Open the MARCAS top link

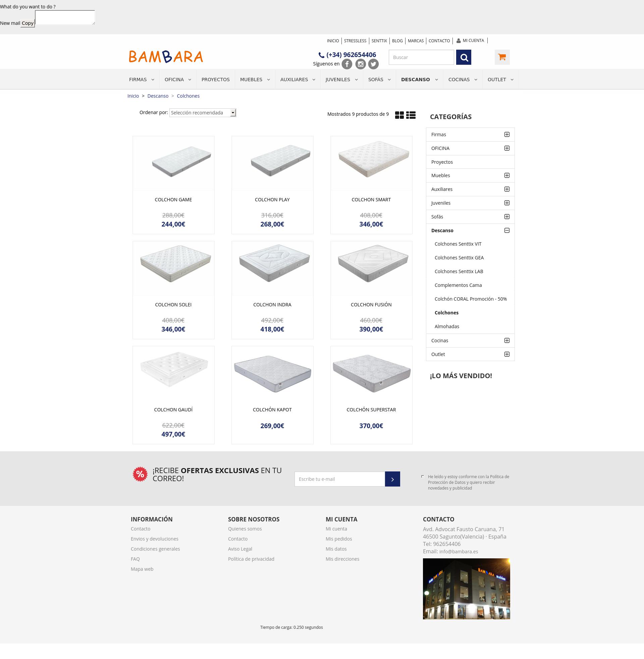[x=416, y=41]
